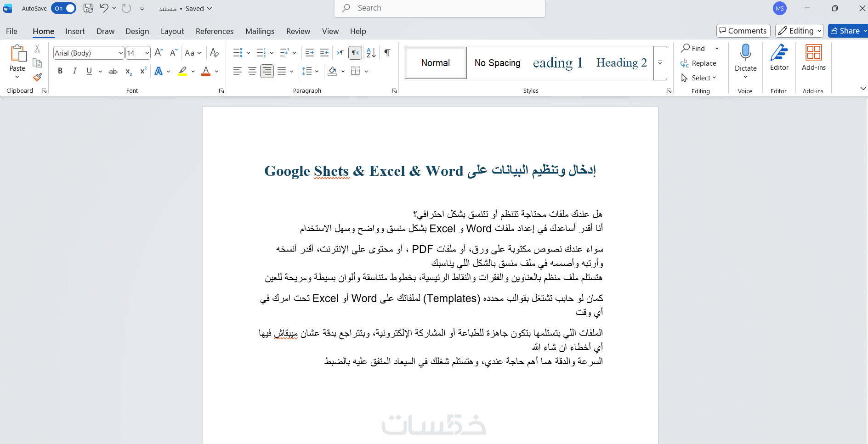Screen dimensions: 868x444
Task: Open Replace dialog
Action: tap(698, 63)
